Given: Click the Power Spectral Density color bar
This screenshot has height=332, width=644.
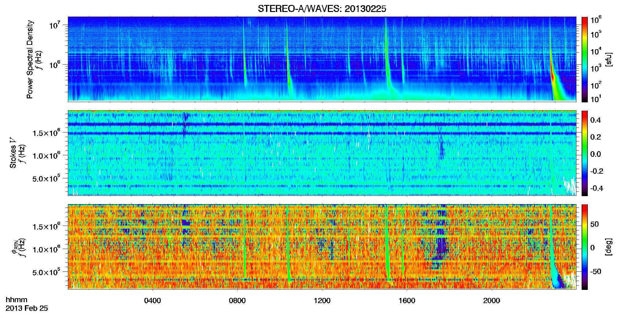Looking at the screenshot, I should (x=585, y=59).
